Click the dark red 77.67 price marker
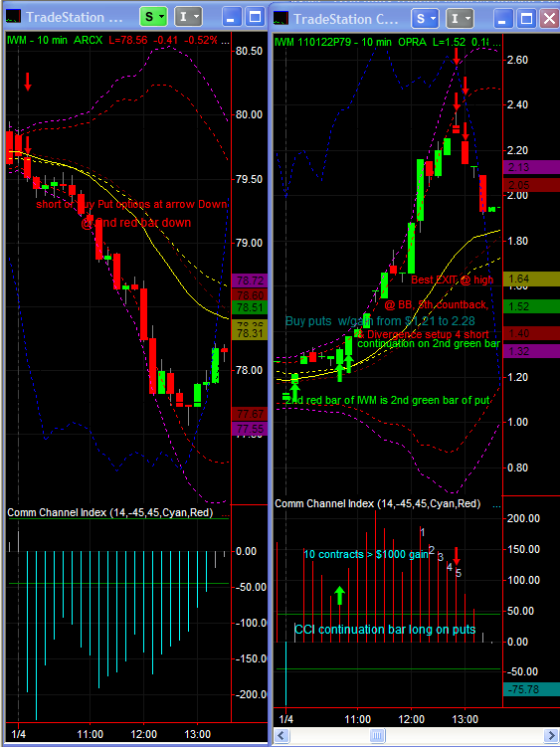 [250, 414]
